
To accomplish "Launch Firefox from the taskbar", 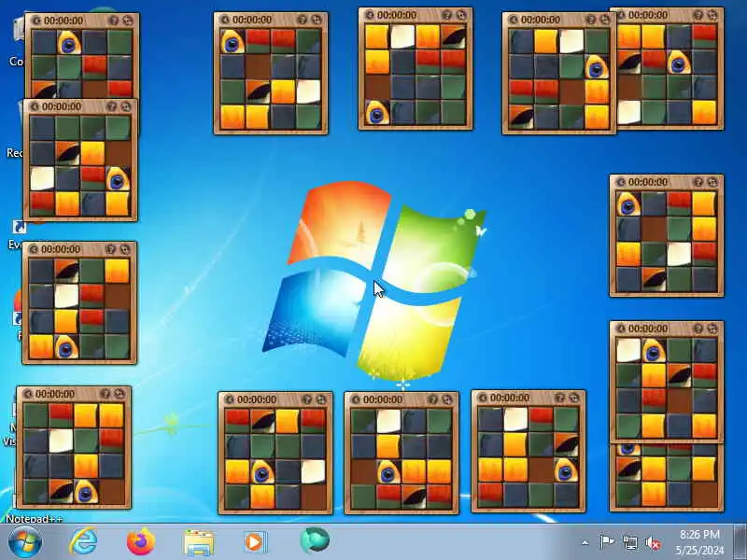I will point(141,541).
